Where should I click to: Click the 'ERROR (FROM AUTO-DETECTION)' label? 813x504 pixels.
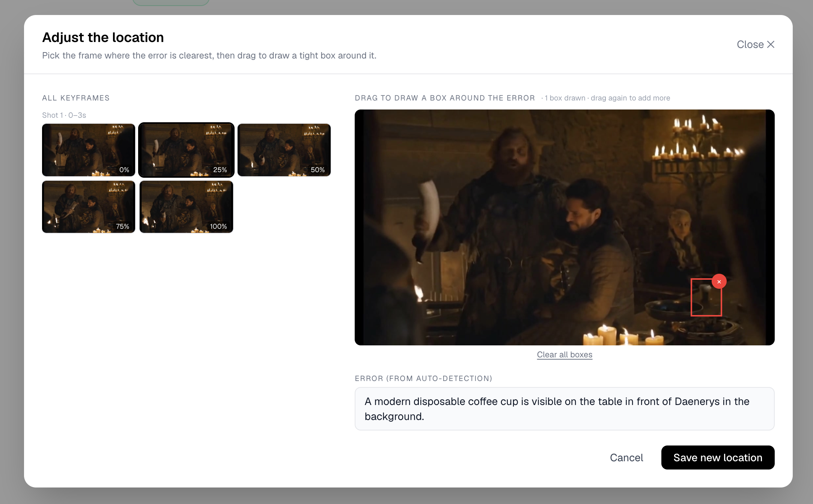(x=423, y=378)
